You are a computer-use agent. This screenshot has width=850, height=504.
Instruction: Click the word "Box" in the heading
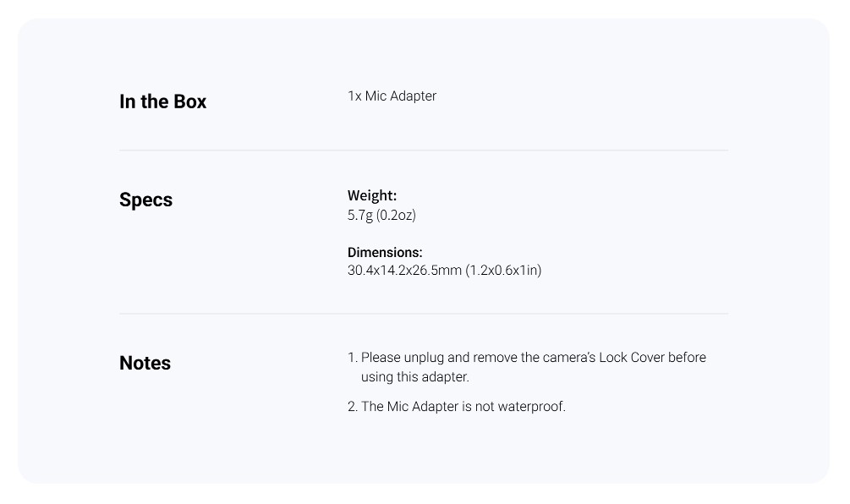(x=189, y=101)
